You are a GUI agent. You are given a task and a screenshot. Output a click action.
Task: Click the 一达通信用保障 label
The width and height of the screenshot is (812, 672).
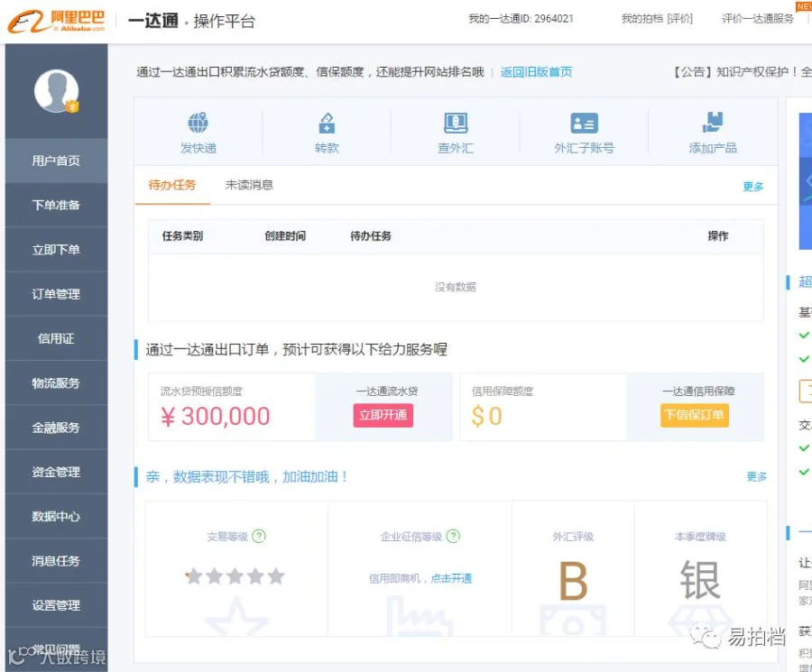click(698, 391)
